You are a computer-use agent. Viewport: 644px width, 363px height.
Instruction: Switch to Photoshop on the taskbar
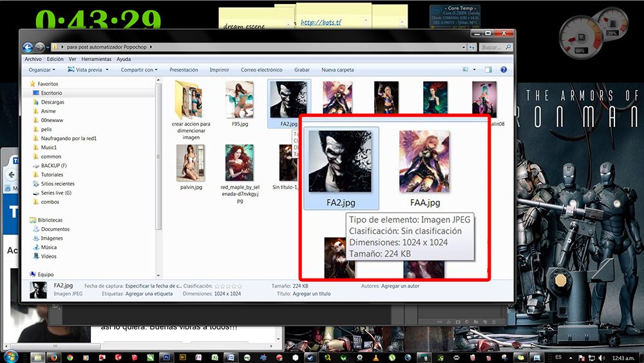166,357
